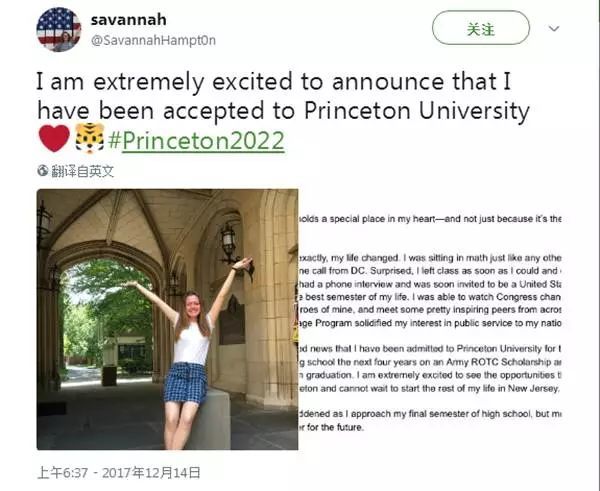Click the globe translate icon

click(x=43, y=171)
